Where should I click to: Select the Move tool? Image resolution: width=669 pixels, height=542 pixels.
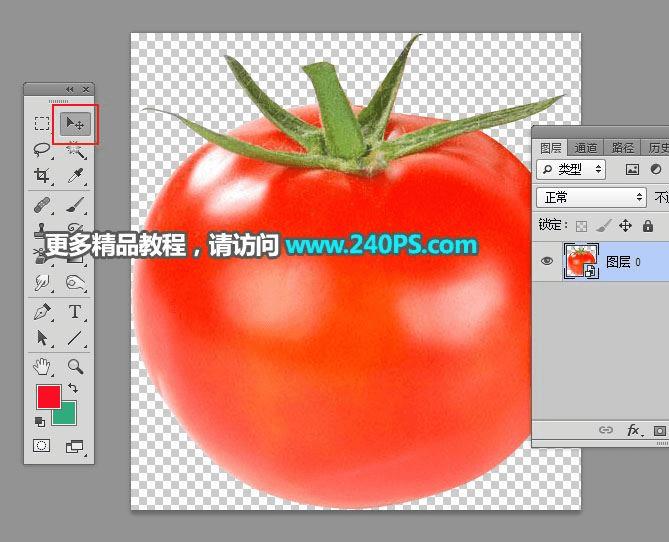pyautogui.click(x=75, y=124)
